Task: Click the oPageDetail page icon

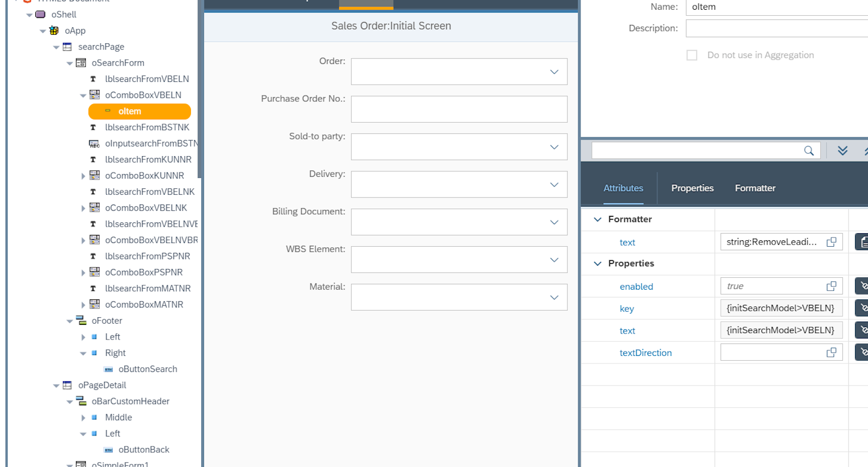Action: pyautogui.click(x=67, y=385)
